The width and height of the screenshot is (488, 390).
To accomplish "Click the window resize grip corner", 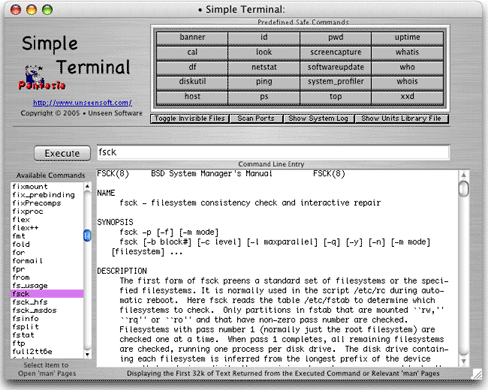I will (477, 374).
